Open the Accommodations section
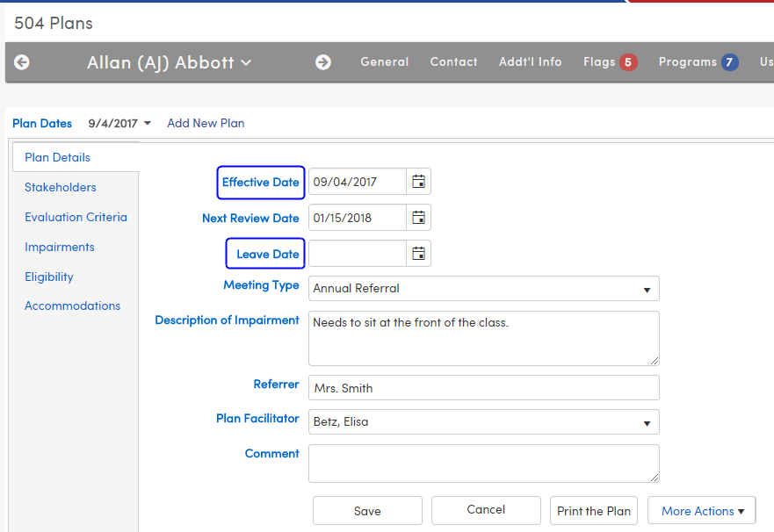Screen dimensions: 774x532 pos(72,306)
